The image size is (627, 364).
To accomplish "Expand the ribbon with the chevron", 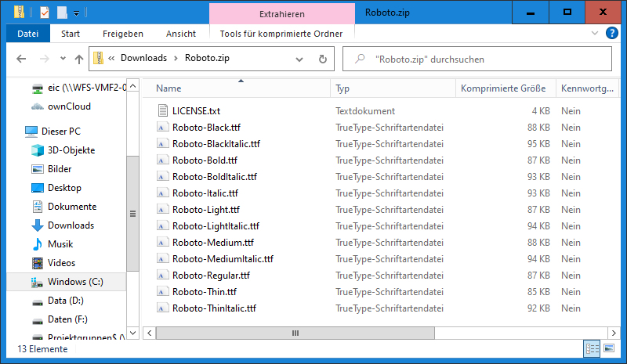I will [595, 33].
